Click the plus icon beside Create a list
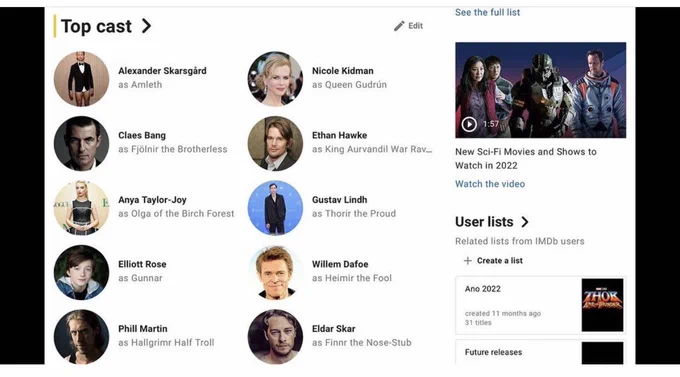The image size is (680, 377). [468, 261]
